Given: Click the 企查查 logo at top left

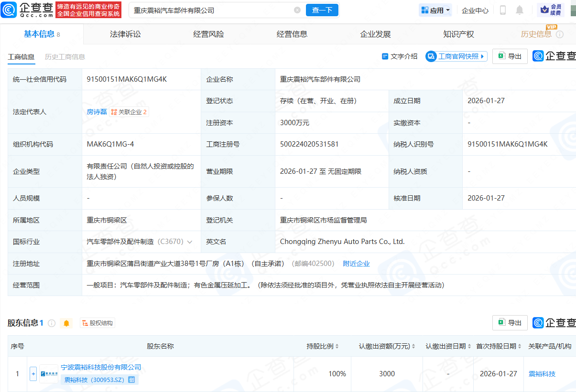Looking at the screenshot, I should point(26,10).
